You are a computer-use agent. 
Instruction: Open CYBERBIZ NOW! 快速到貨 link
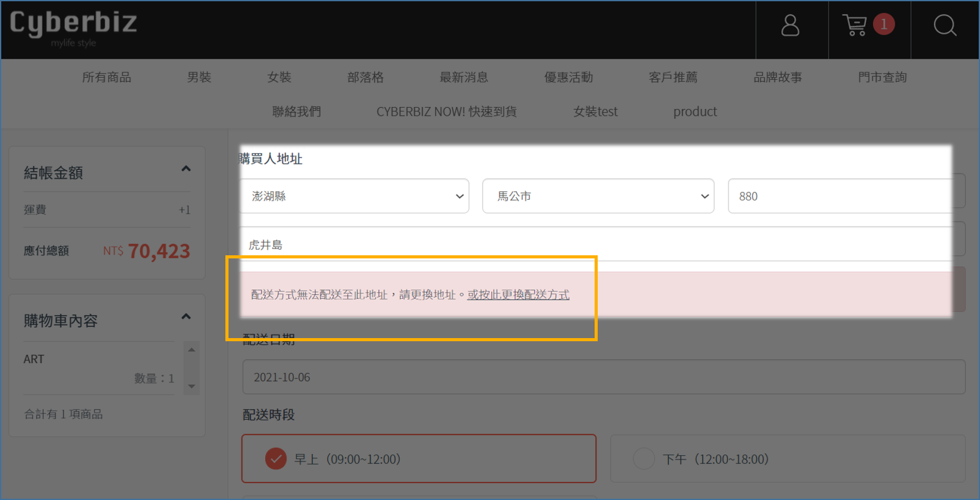pos(446,111)
